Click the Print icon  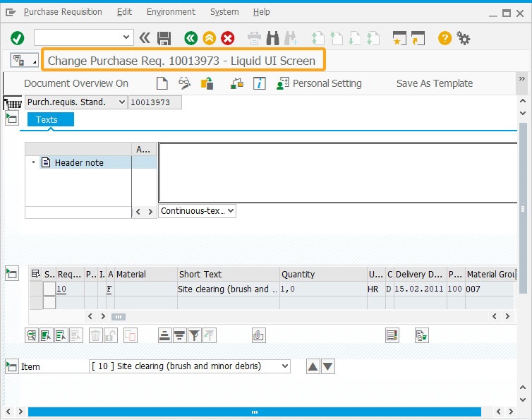[254, 38]
